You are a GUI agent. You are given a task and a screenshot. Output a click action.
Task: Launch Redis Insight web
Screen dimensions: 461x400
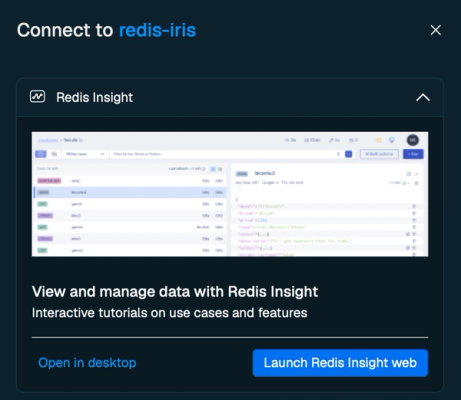340,363
